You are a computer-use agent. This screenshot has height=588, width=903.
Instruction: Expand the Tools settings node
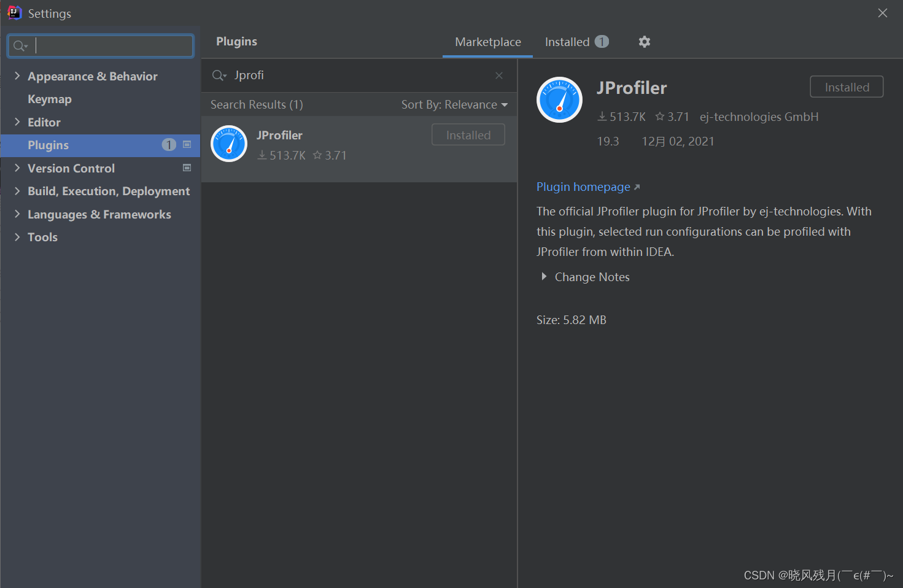point(17,237)
